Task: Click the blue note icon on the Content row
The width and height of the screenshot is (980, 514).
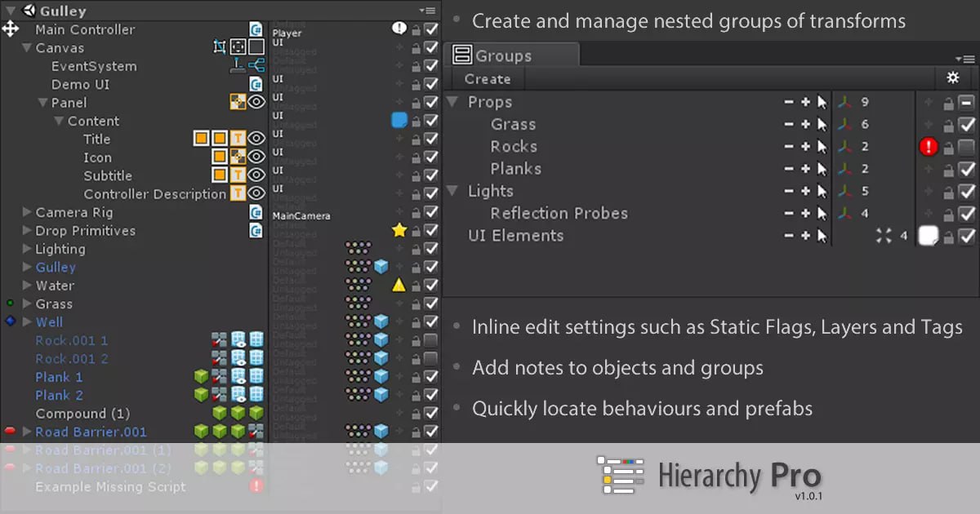Action: (399, 120)
